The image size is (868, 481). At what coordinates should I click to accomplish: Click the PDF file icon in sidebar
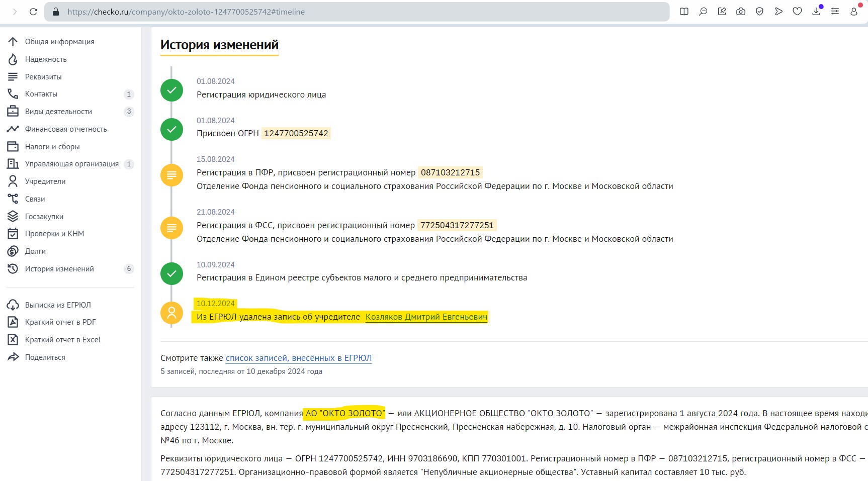click(x=13, y=322)
